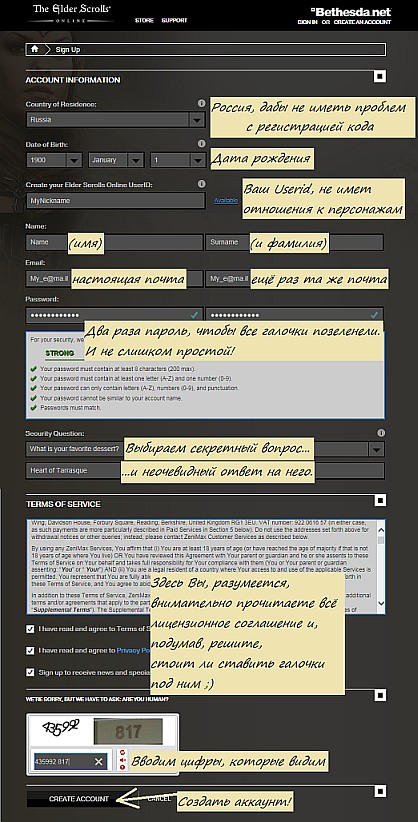Tick 'I have read and agree to Terms' checkbox
418x822 pixels.
[30, 629]
